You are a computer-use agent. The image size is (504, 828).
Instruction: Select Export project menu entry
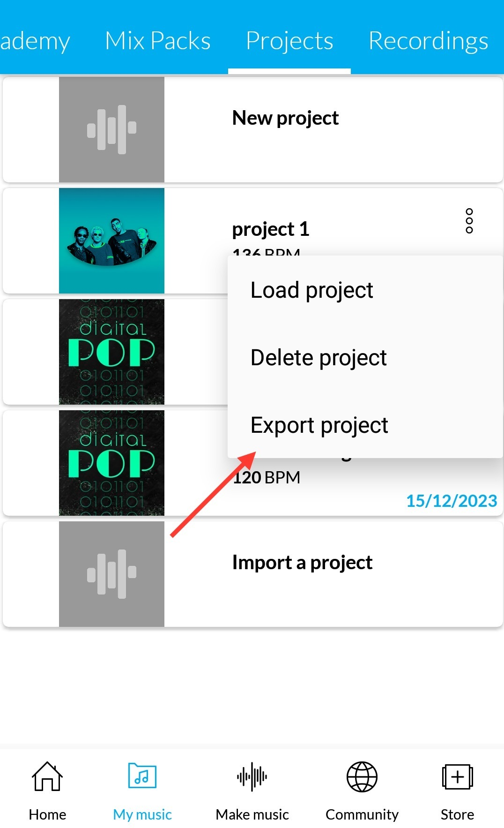point(319,425)
